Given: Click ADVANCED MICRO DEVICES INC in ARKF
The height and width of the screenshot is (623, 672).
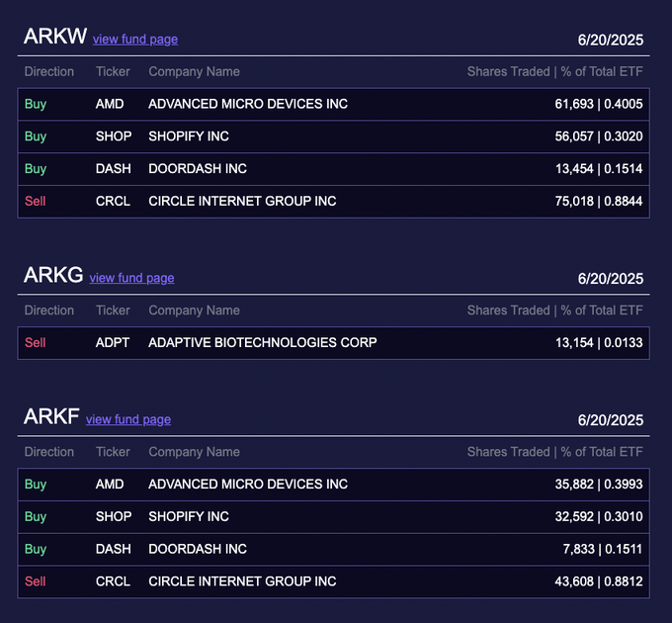Looking at the screenshot, I should pos(248,485).
